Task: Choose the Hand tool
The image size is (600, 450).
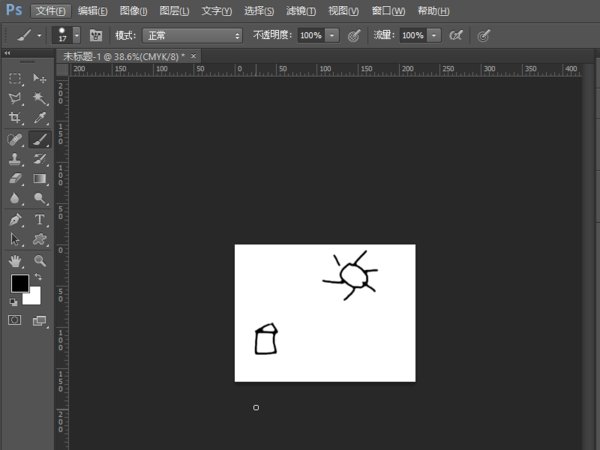Action: pyautogui.click(x=16, y=260)
